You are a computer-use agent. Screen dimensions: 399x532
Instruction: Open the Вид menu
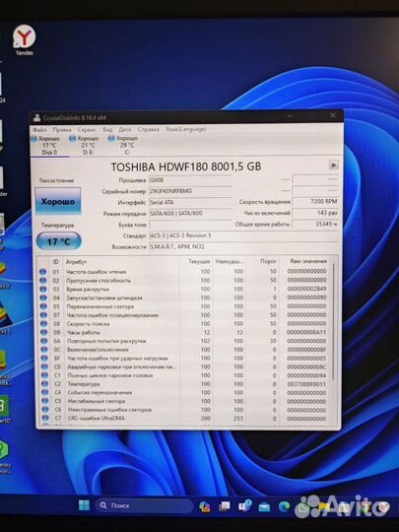tap(107, 130)
